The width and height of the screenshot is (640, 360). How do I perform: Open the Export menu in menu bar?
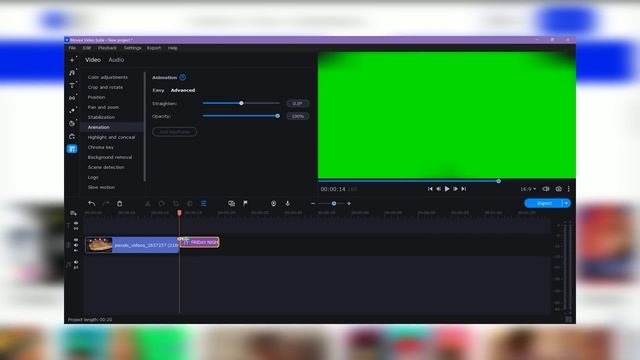click(x=154, y=48)
